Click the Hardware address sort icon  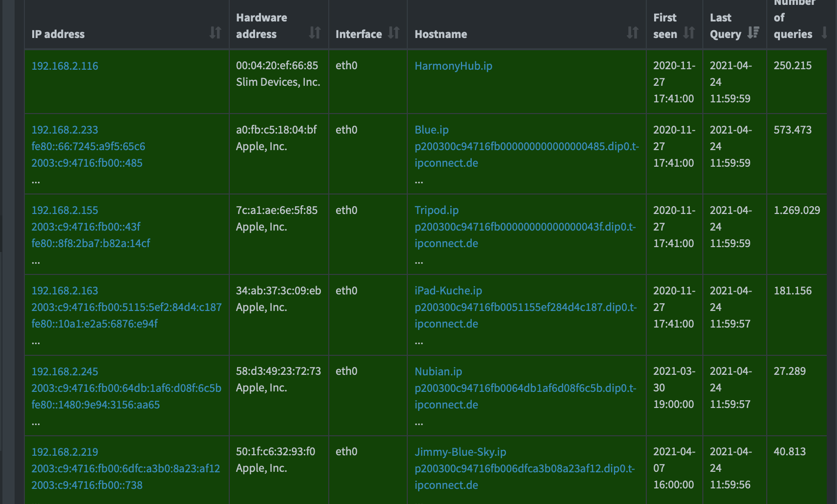315,33
